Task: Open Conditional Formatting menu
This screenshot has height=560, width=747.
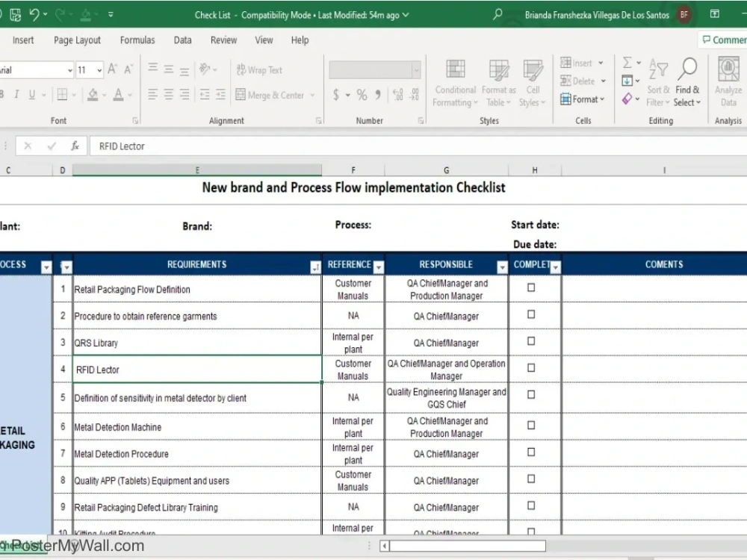Action: tap(455, 84)
